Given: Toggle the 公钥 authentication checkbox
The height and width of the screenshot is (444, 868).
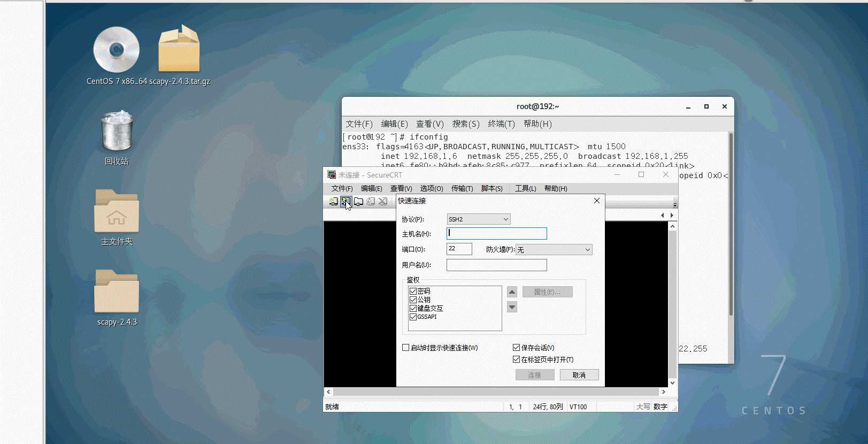Looking at the screenshot, I should (413, 300).
